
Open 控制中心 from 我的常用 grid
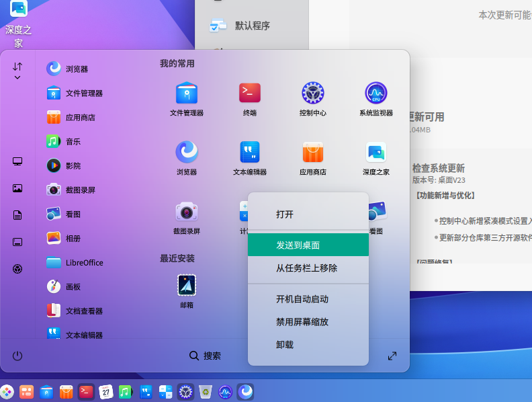click(x=313, y=99)
